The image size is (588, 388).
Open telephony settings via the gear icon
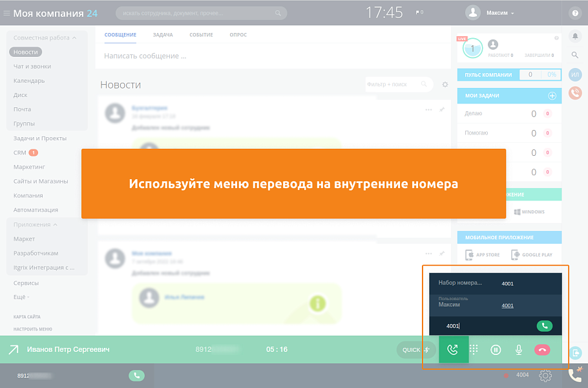545,375
